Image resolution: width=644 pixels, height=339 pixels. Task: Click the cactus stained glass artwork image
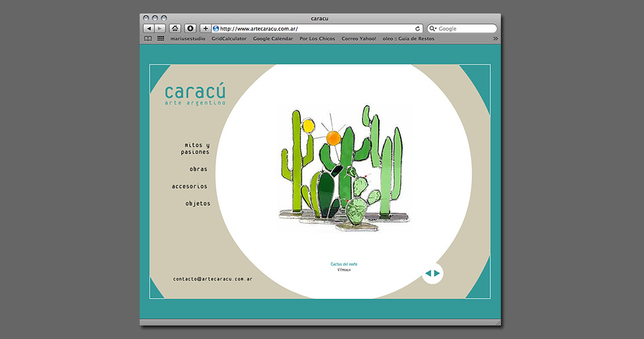pos(344,168)
